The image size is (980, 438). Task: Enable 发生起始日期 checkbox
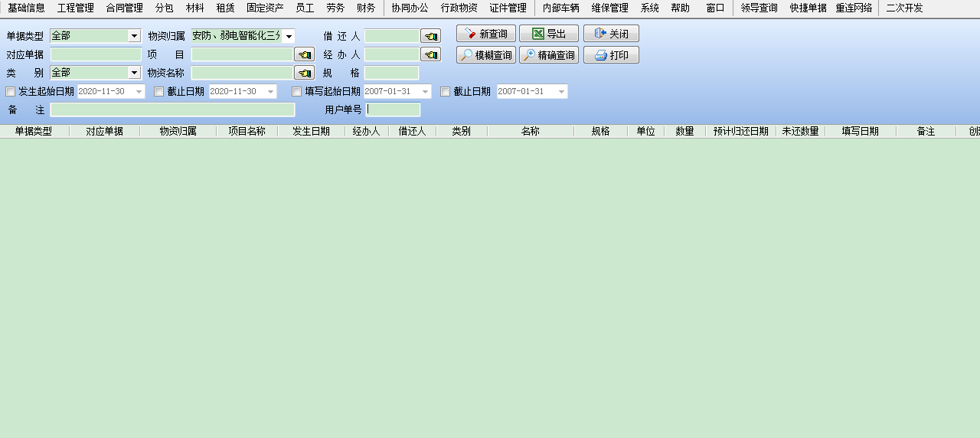(11, 92)
